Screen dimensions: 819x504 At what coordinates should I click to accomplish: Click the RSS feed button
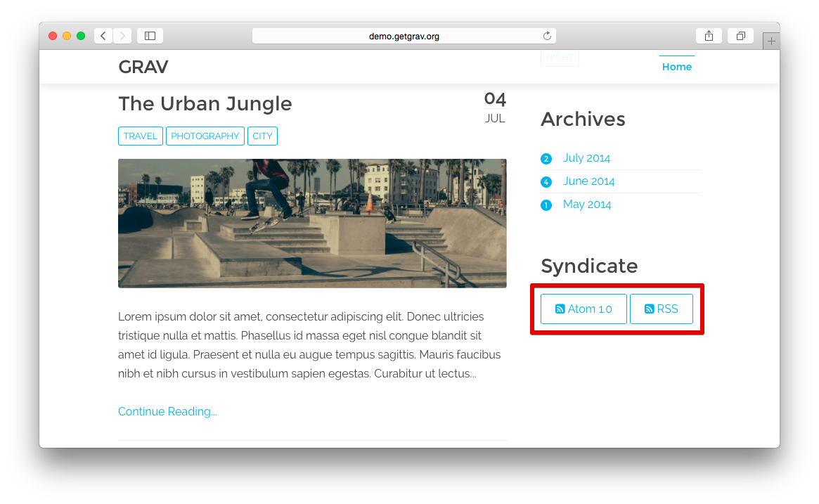662,309
